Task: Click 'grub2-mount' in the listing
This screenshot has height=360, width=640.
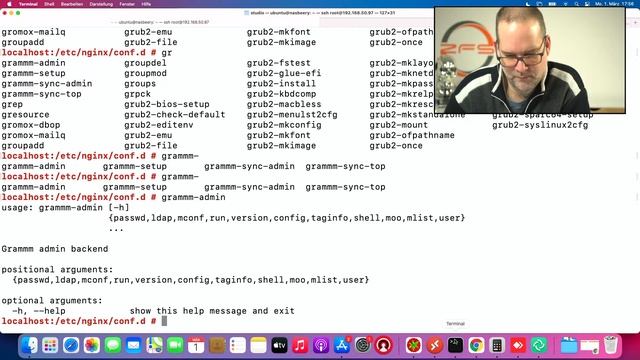Action: point(399,125)
